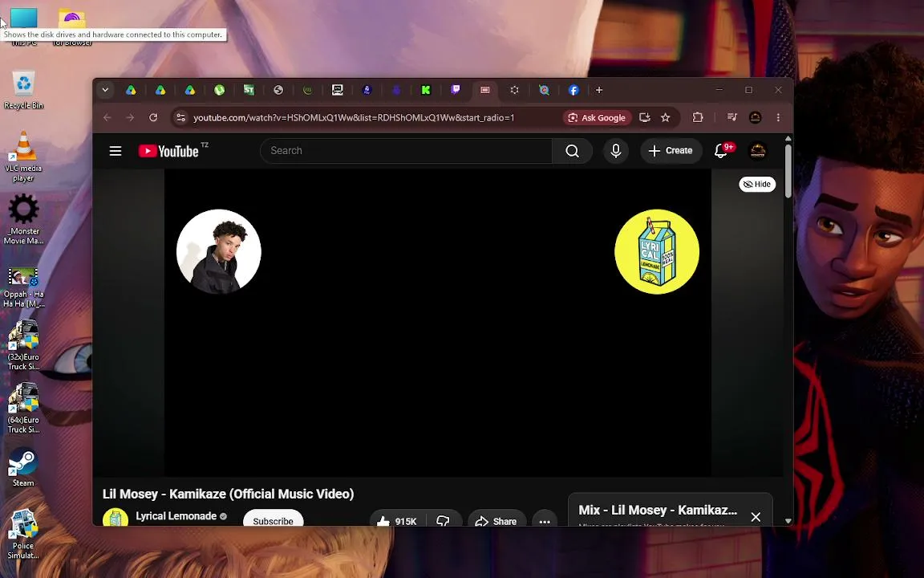Select the _Monster Movie Ma... desktop icon
The image size is (924, 578).
(x=23, y=219)
